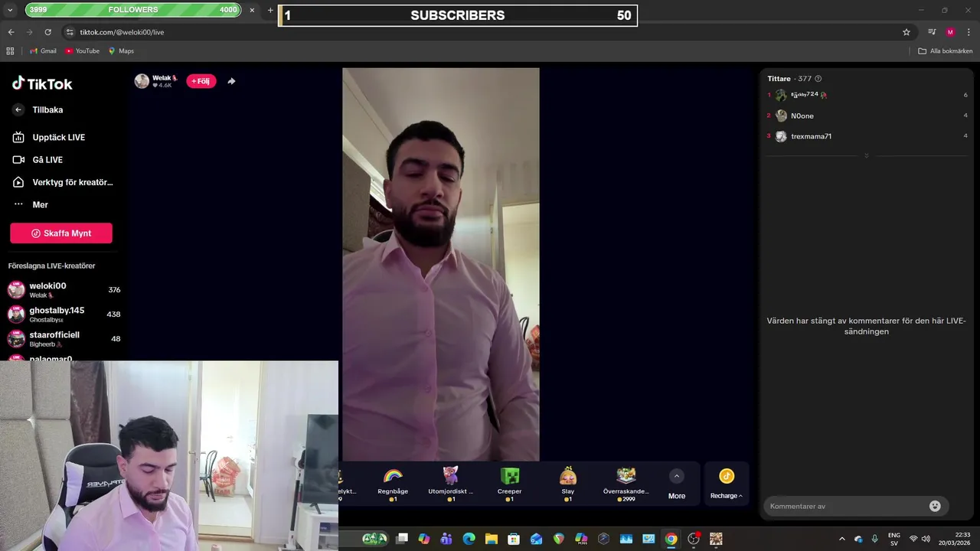Send the Överraskande gift
The width and height of the screenshot is (980, 551).
pyautogui.click(x=626, y=484)
